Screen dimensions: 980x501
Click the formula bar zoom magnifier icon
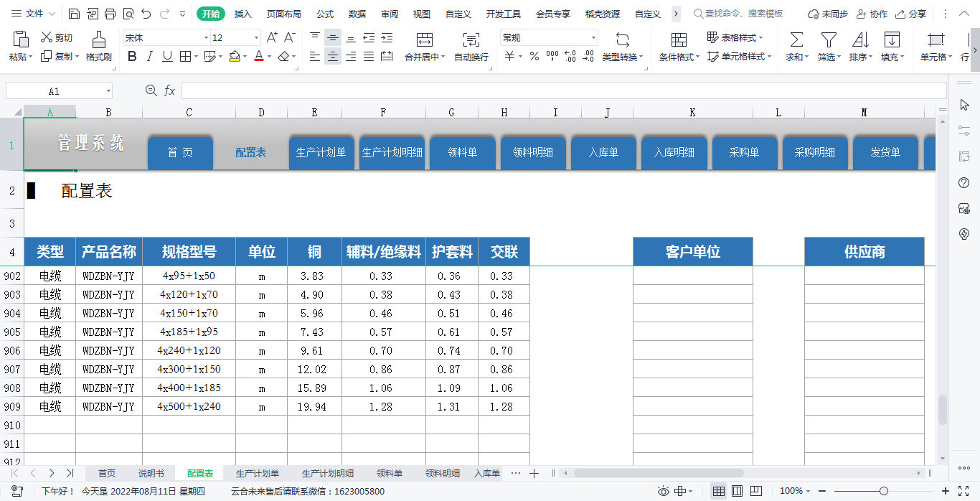pyautogui.click(x=151, y=90)
